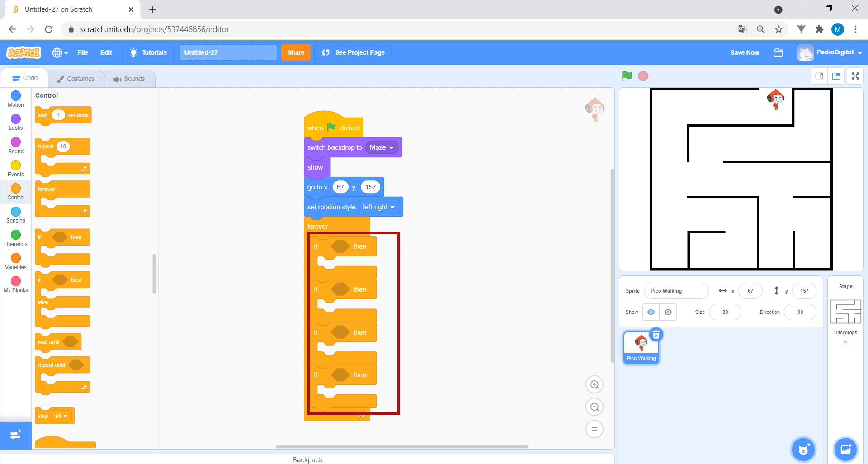Viewport: 868px width, 464px height.
Task: Click the Sprite name field Pico Walking
Action: pos(676,291)
